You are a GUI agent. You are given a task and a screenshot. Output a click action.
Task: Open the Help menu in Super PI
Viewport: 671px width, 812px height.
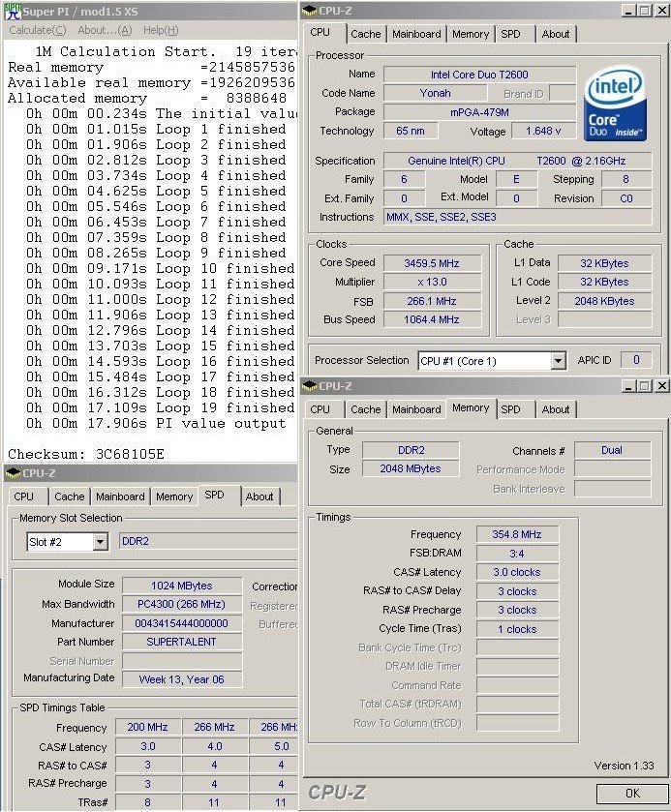click(161, 31)
